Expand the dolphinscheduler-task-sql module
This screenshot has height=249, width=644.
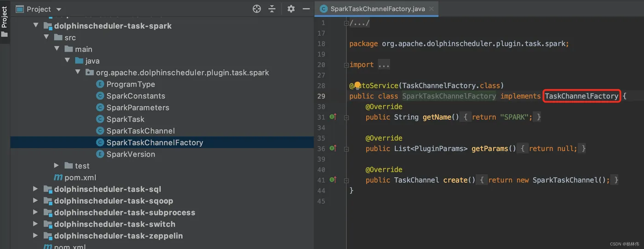click(36, 189)
